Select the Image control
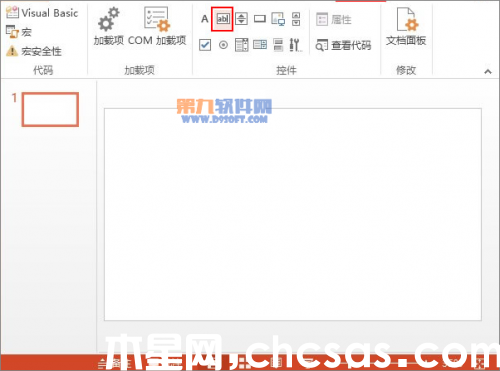Viewport: 500px width, 371px height. point(278,19)
